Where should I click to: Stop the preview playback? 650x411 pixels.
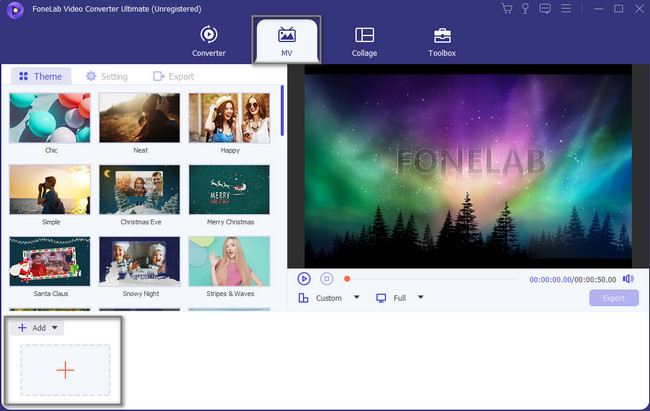coord(327,279)
